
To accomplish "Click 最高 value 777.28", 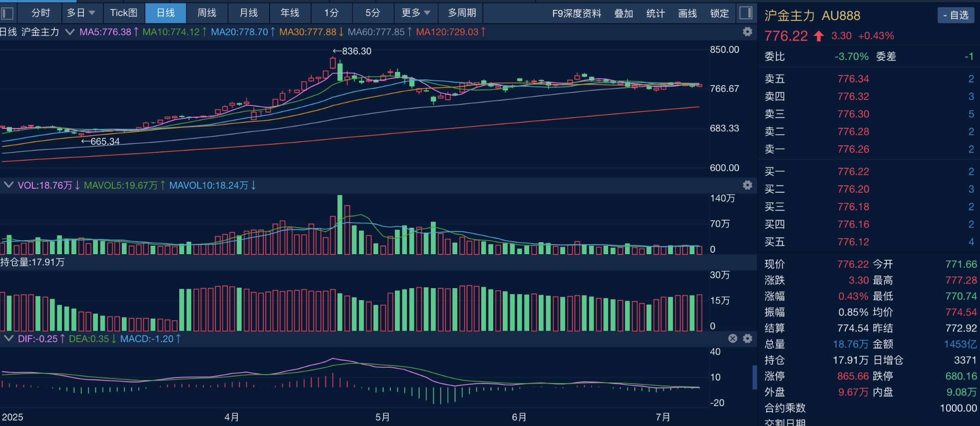I will click(x=961, y=280).
